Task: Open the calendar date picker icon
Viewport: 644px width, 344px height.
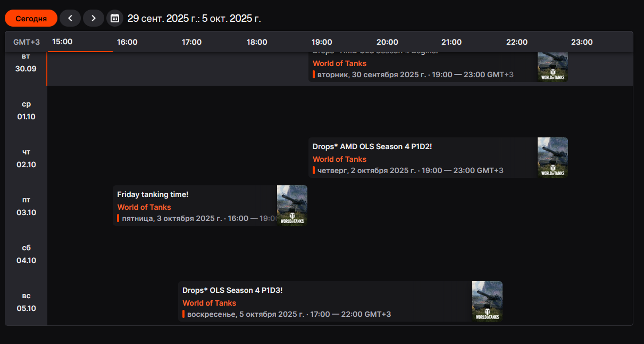Action: 114,18
